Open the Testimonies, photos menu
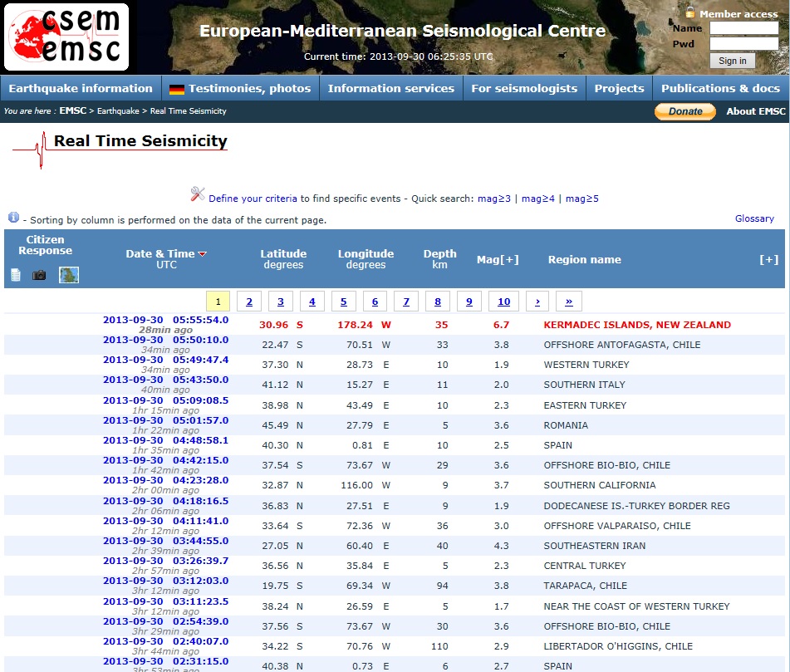Image resolution: width=790 pixels, height=672 pixels. coord(240,88)
